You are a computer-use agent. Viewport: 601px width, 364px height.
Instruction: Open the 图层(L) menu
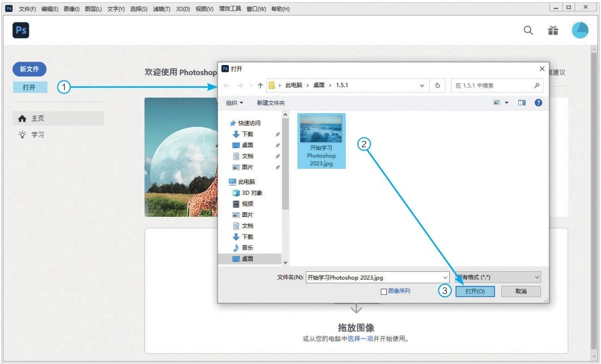click(x=93, y=9)
